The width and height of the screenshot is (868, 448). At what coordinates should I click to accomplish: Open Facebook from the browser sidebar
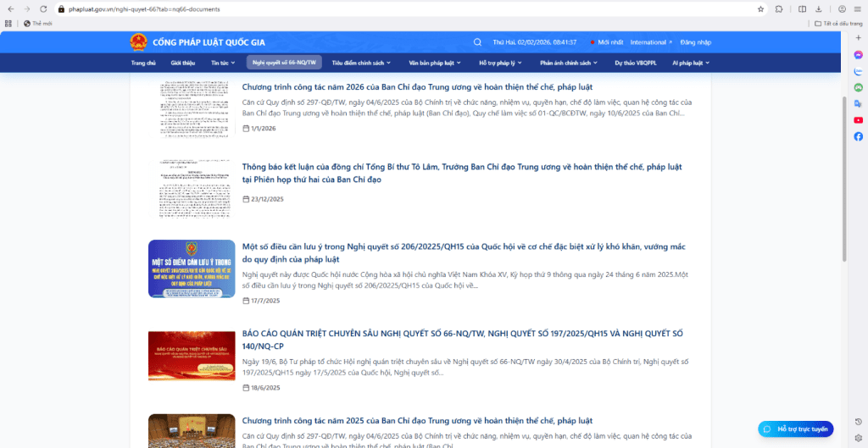pos(858,136)
